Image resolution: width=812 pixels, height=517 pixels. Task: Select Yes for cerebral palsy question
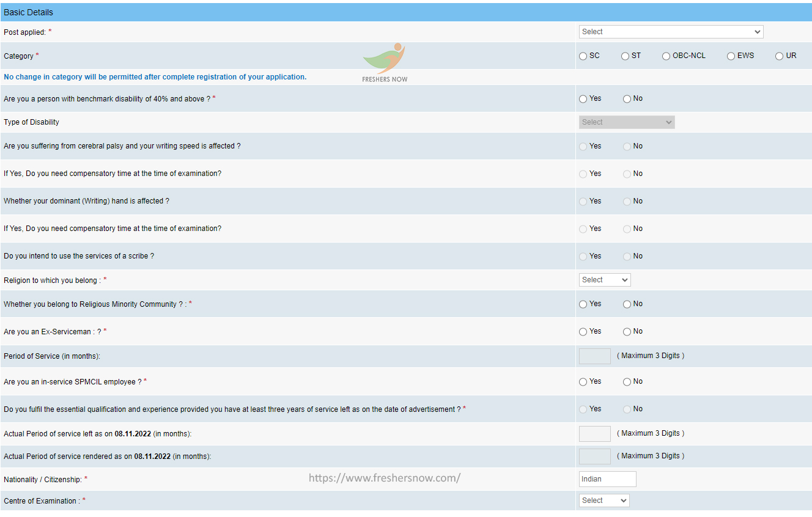click(x=583, y=147)
